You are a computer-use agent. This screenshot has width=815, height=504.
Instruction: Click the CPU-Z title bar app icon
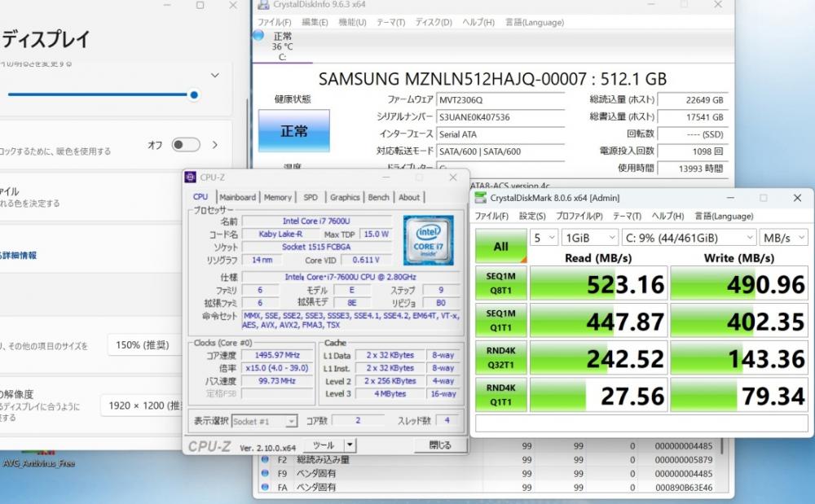(190, 177)
